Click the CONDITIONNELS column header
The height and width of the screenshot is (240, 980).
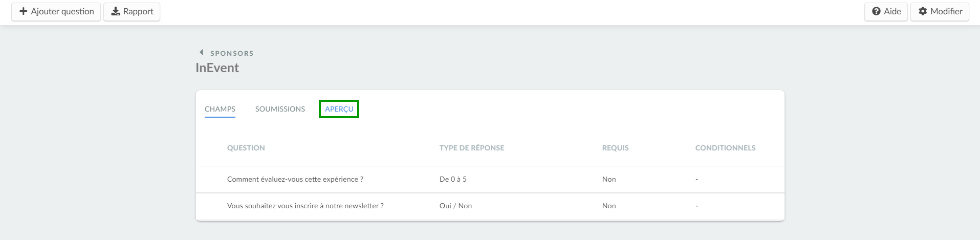[726, 148]
